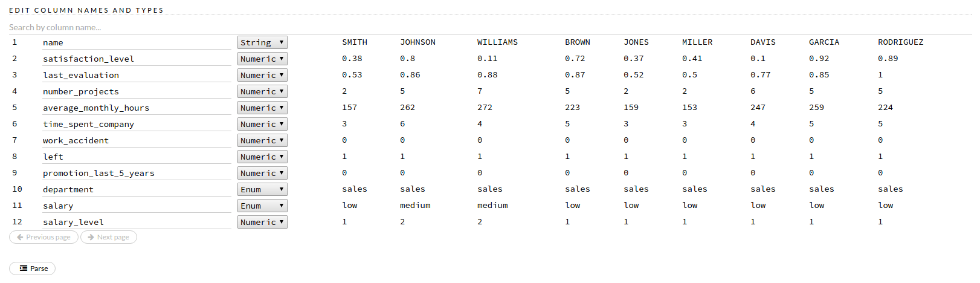Click the 262 average_monthly_hours value
This screenshot has height=283, width=980.
(x=407, y=108)
